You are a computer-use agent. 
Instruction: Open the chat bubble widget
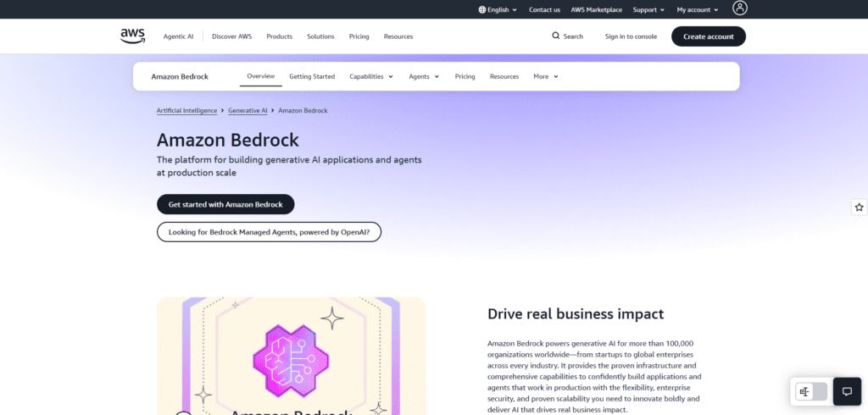pos(847,391)
